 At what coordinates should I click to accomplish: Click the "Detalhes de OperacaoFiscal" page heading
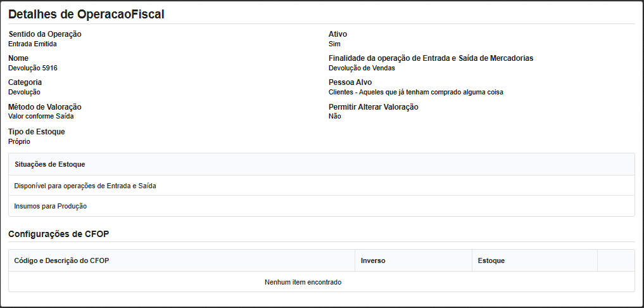tap(86, 15)
